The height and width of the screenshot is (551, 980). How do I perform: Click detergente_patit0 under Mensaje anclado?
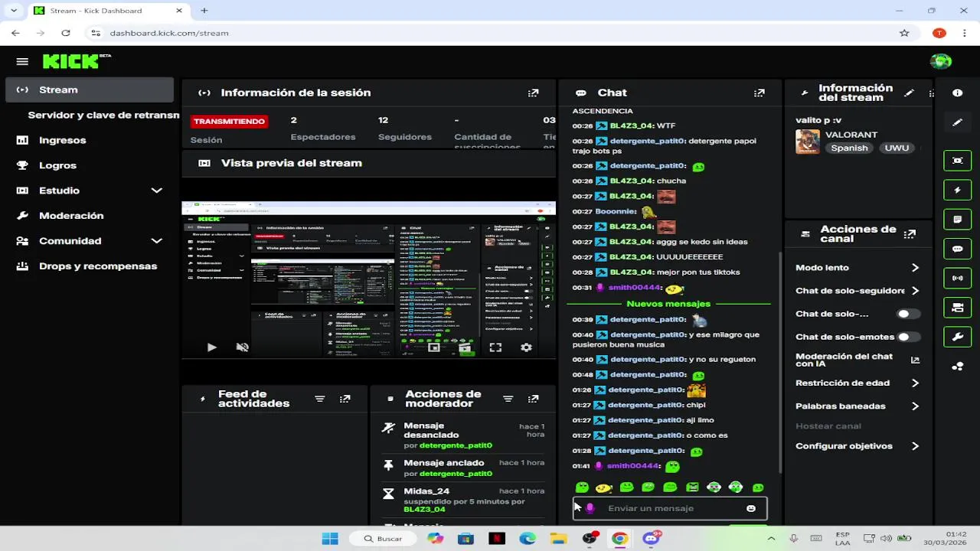point(456,474)
